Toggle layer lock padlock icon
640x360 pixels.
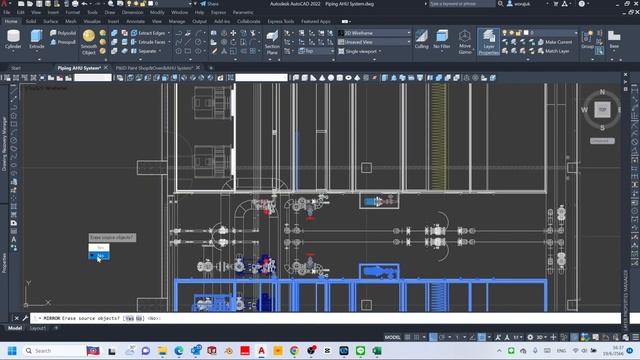click(x=518, y=33)
